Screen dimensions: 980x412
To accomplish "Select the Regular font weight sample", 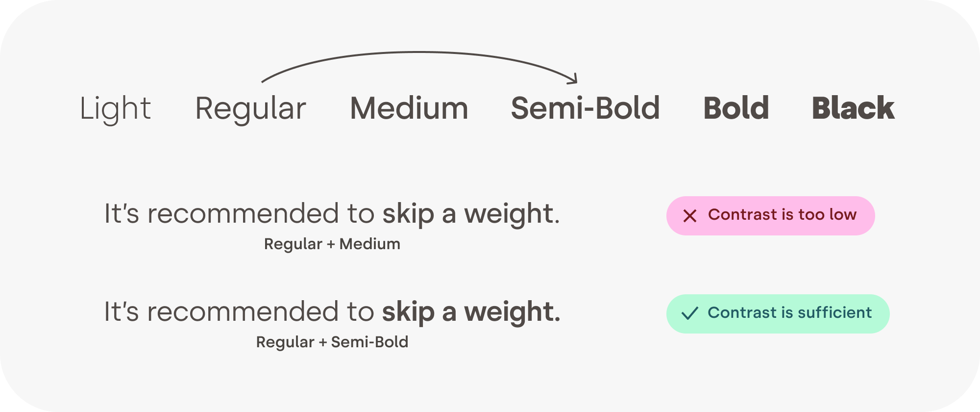I will point(250,108).
